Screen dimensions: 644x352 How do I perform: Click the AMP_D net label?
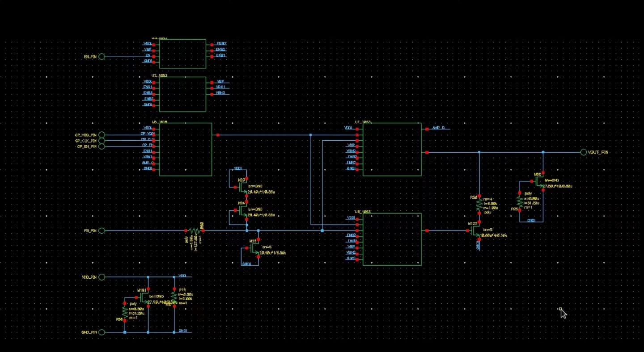click(438, 128)
